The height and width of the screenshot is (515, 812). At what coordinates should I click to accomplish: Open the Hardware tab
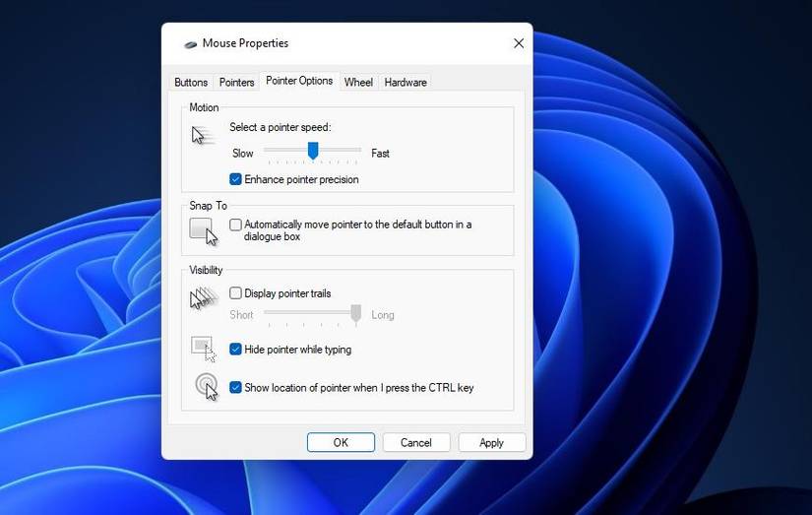click(406, 83)
